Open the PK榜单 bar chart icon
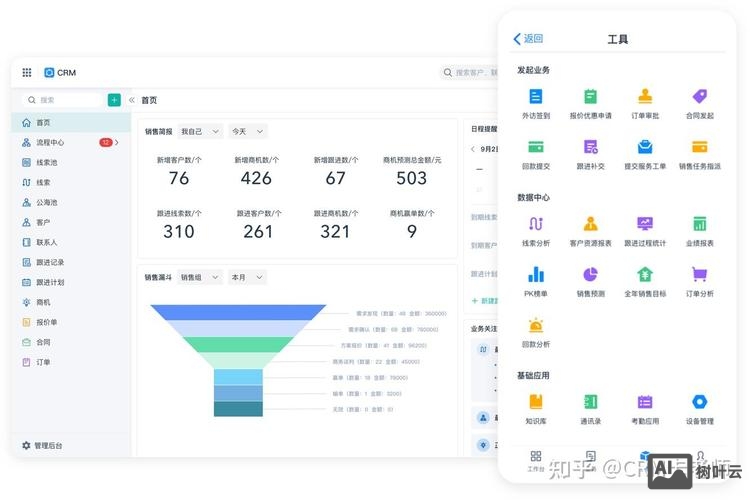Image resolution: width=750 pixels, height=500 pixels. [x=536, y=274]
